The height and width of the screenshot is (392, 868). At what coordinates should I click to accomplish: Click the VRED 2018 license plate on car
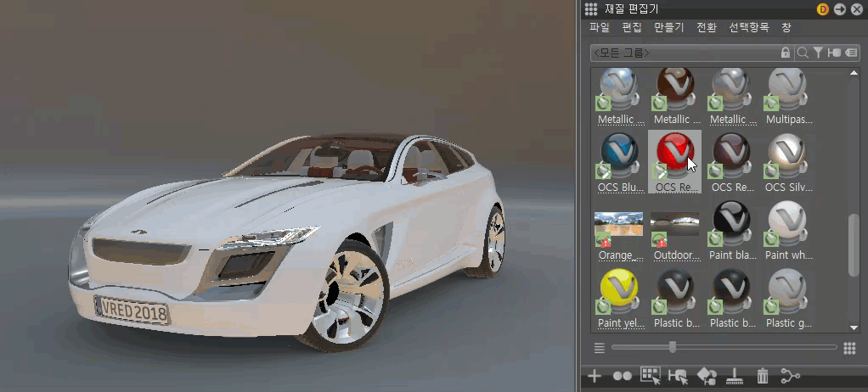(132, 312)
